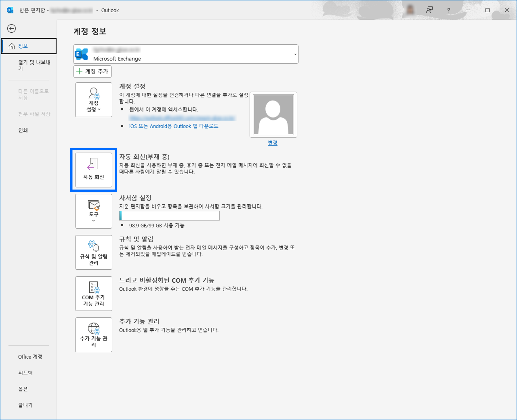The height and width of the screenshot is (420, 517).
Task: Click the mailbox storage usage bar
Action: [x=169, y=216]
